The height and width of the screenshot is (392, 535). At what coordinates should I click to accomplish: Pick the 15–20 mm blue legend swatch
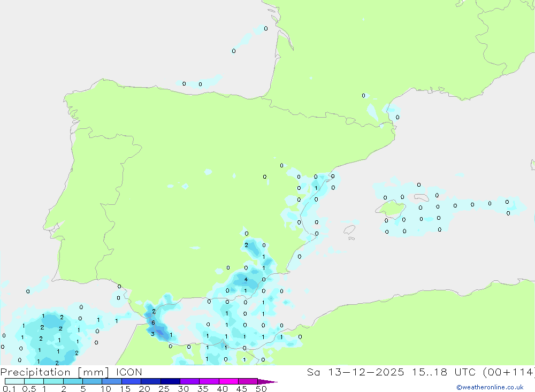point(132,381)
